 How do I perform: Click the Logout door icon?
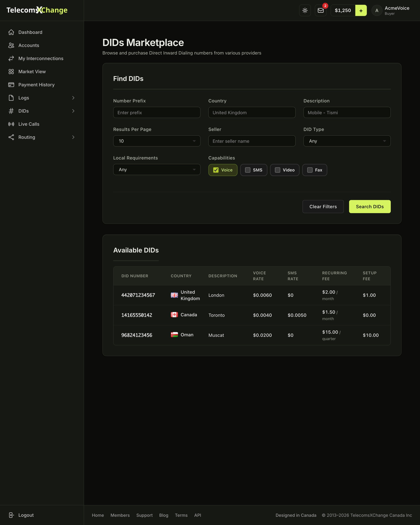tap(11, 515)
